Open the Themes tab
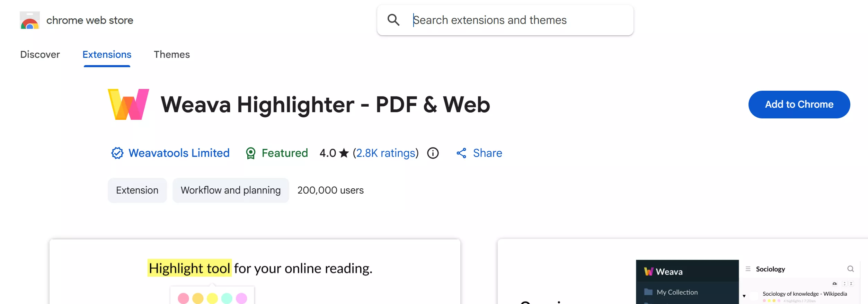The image size is (868, 304). (x=172, y=54)
